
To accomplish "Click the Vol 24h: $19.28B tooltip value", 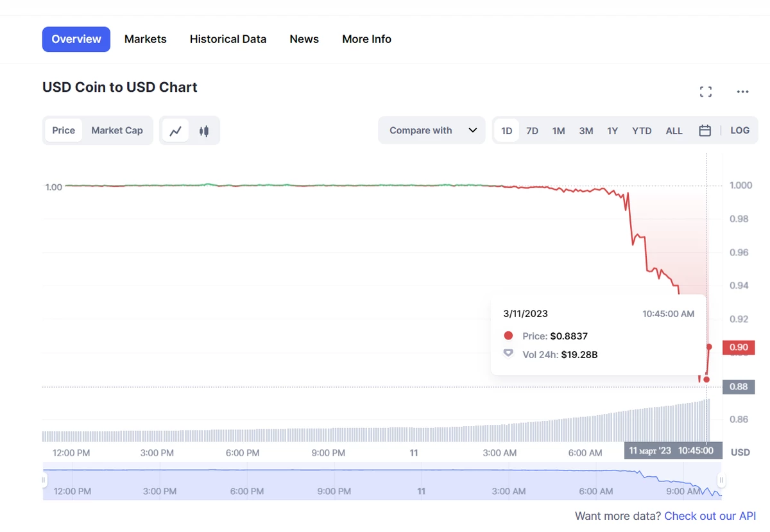I will coord(579,354).
